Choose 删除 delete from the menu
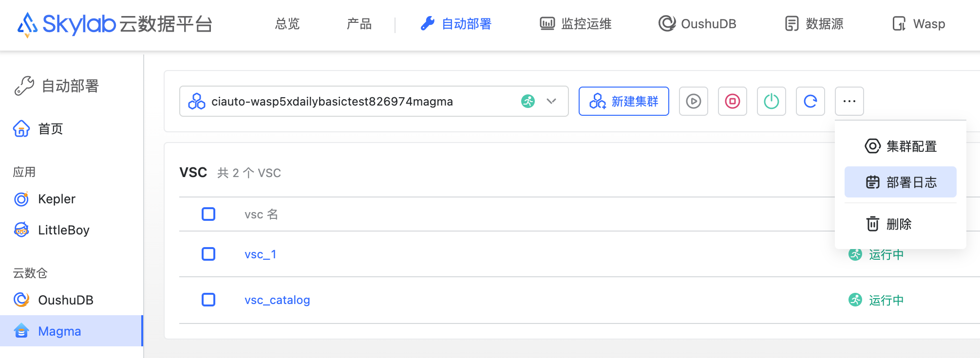This screenshot has height=358, width=980. [x=901, y=224]
